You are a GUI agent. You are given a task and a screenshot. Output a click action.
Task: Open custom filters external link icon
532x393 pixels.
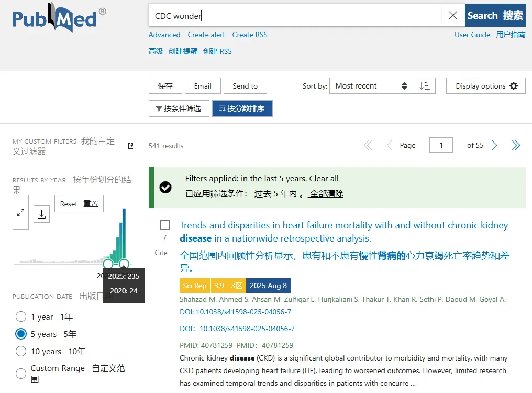pos(130,146)
